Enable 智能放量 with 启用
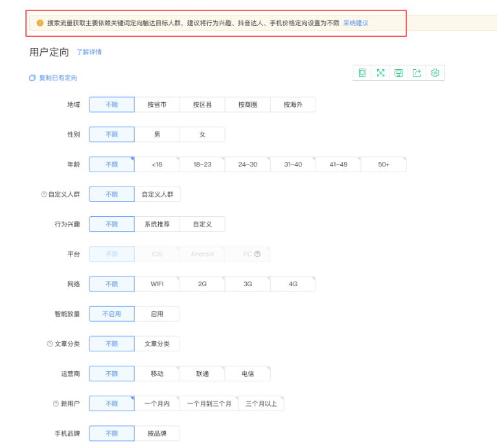This screenshot has height=448, width=497. [157, 314]
